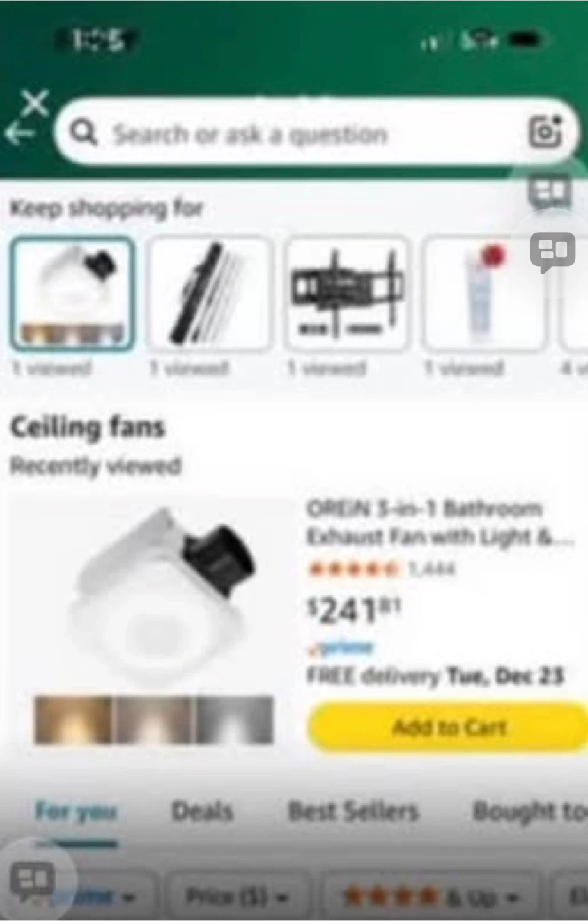The height and width of the screenshot is (921, 588).
Task: Open the star rating of OREIN fan
Action: tap(355, 569)
